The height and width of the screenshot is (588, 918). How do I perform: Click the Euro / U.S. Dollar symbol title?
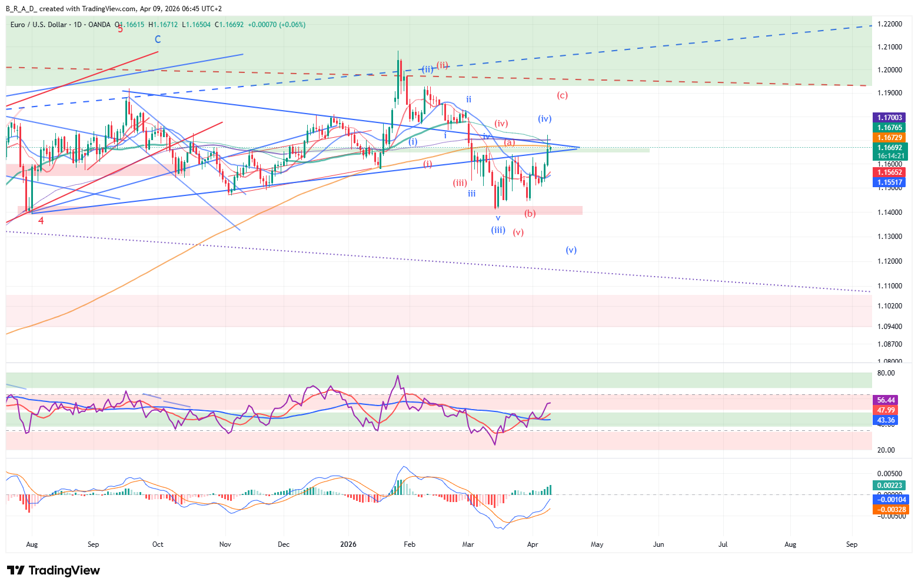(38, 25)
